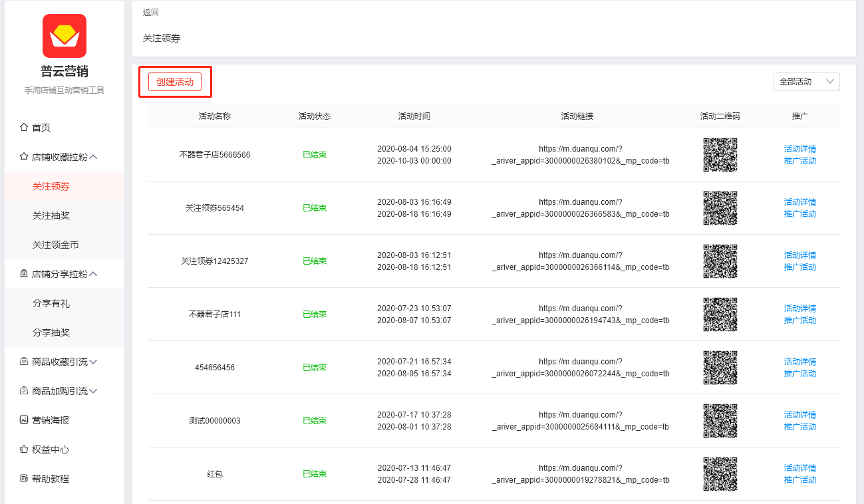
Task: Click the star icon beside 店铺收藏拉粉
Action: click(24, 157)
